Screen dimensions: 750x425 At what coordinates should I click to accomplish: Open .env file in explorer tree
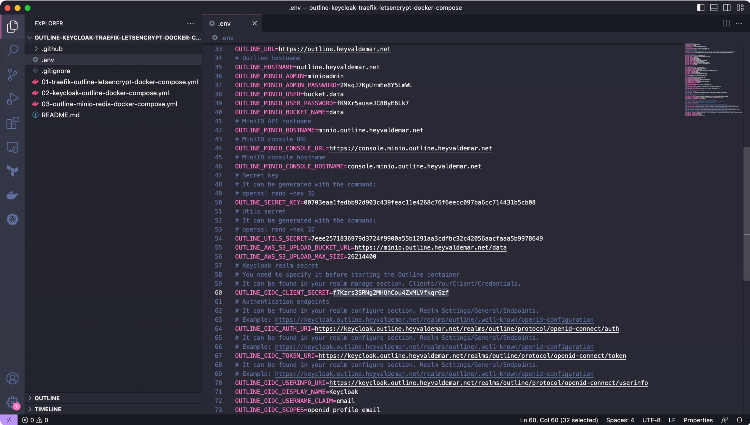pyautogui.click(x=114, y=60)
